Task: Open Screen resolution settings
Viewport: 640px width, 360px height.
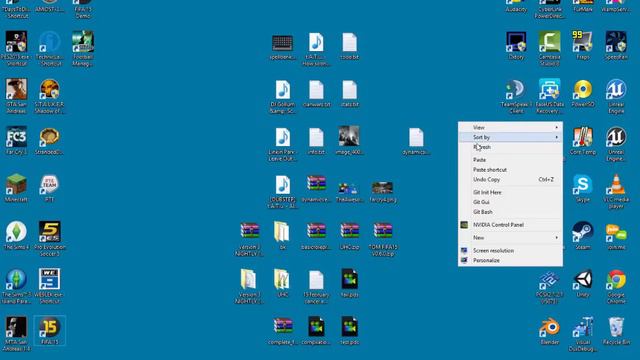Action: coord(510,251)
